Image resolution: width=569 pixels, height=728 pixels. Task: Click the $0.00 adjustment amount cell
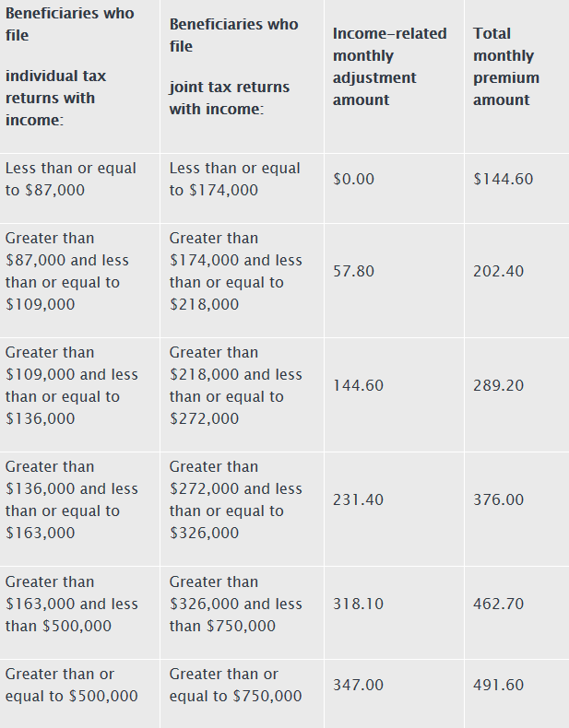(x=353, y=179)
